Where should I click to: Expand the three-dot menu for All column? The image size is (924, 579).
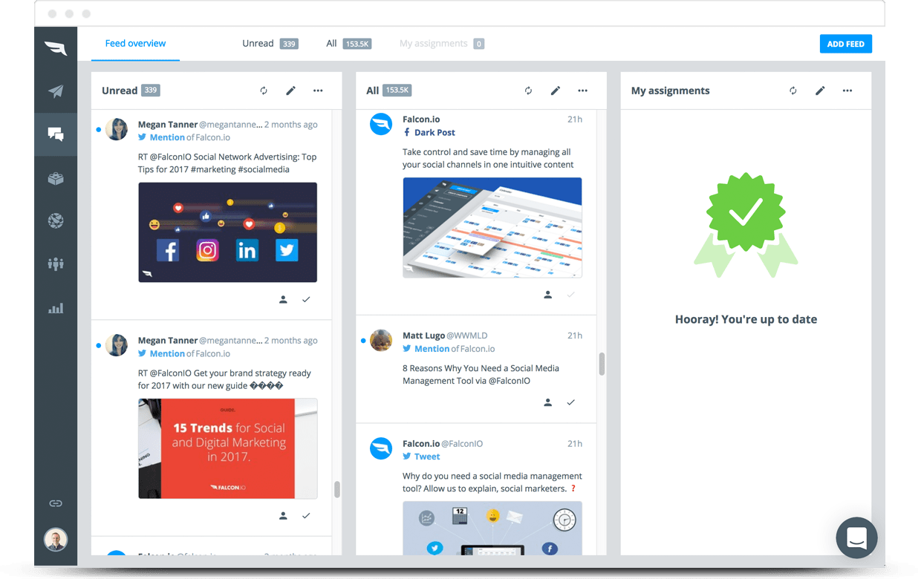(582, 91)
